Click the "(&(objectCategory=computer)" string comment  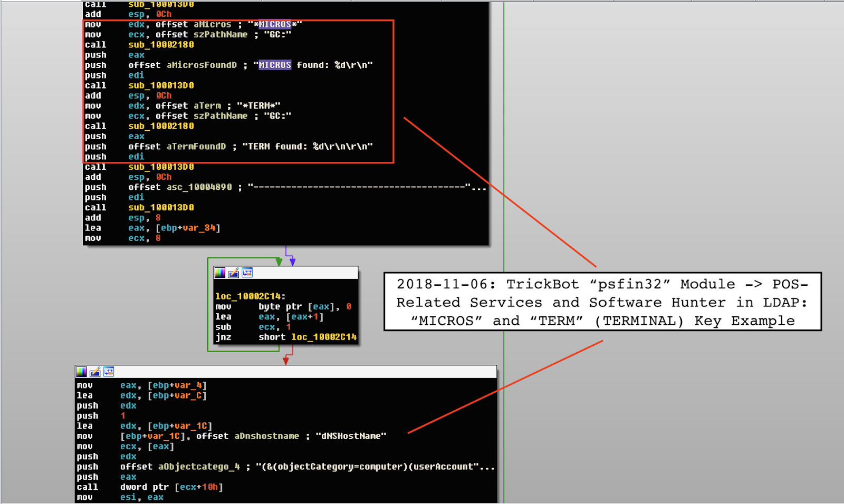[375, 467]
